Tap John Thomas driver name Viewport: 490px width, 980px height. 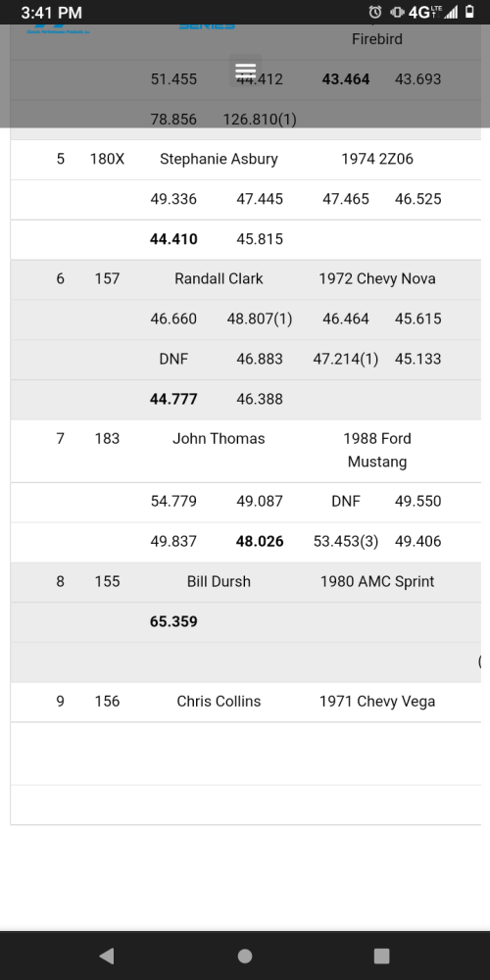click(219, 439)
